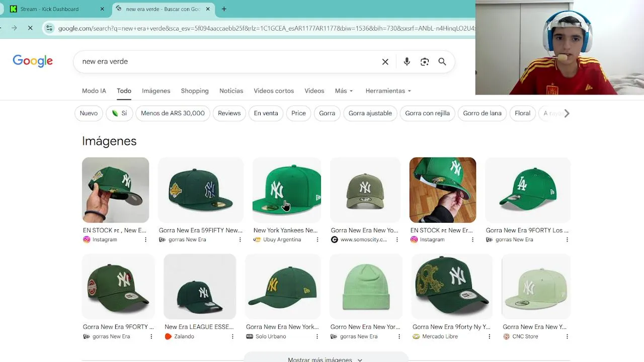Screen dimensions: 644x362
Task: Open hand-held green Yankees cap thumbnail
Action: (115, 190)
